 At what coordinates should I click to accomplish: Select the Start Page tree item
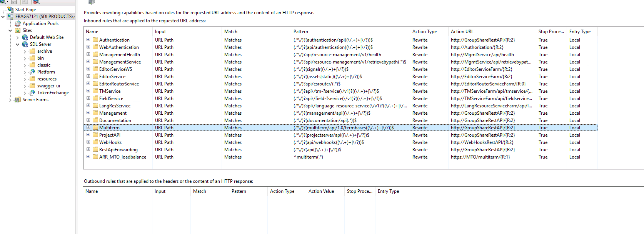coord(25,9)
